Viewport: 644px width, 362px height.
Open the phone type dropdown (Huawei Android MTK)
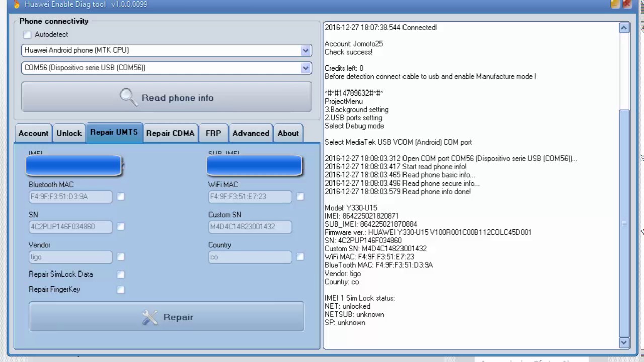305,50
